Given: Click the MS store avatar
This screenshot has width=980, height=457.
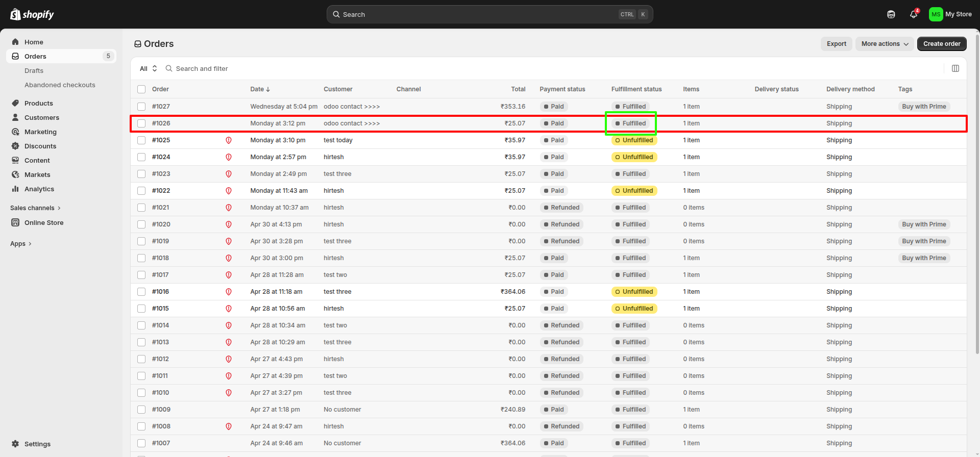Looking at the screenshot, I should (x=936, y=14).
